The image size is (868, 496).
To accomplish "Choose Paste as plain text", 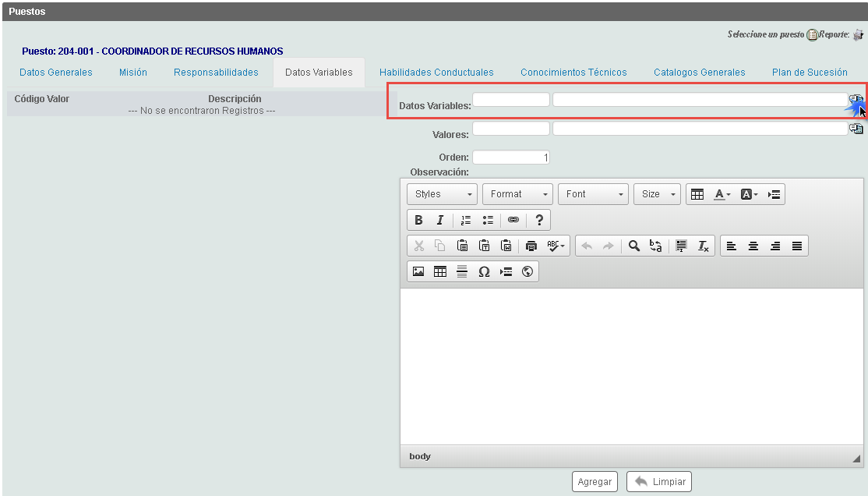I will pos(484,246).
